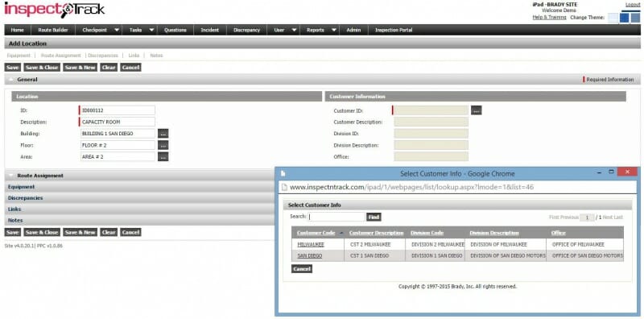Image resolution: width=644 pixels, height=319 pixels.
Task: Click the bottom Clear button
Action: pyautogui.click(x=109, y=232)
